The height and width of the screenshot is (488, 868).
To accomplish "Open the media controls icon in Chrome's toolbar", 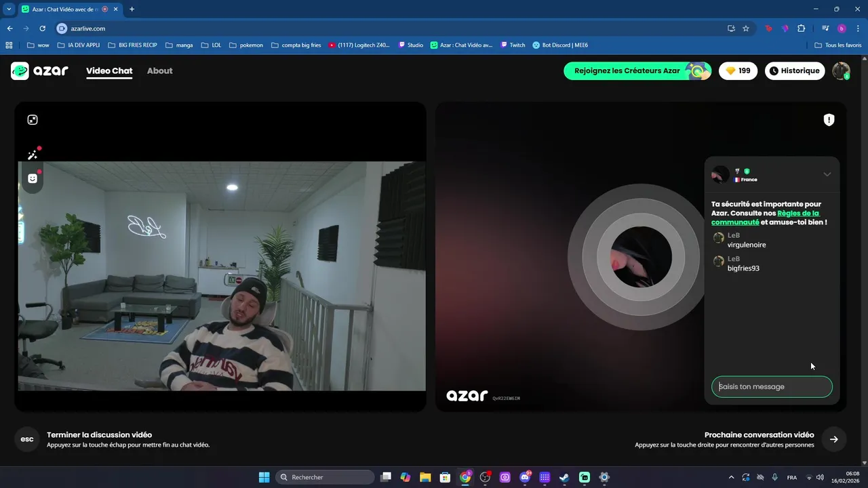I will click(x=825, y=28).
